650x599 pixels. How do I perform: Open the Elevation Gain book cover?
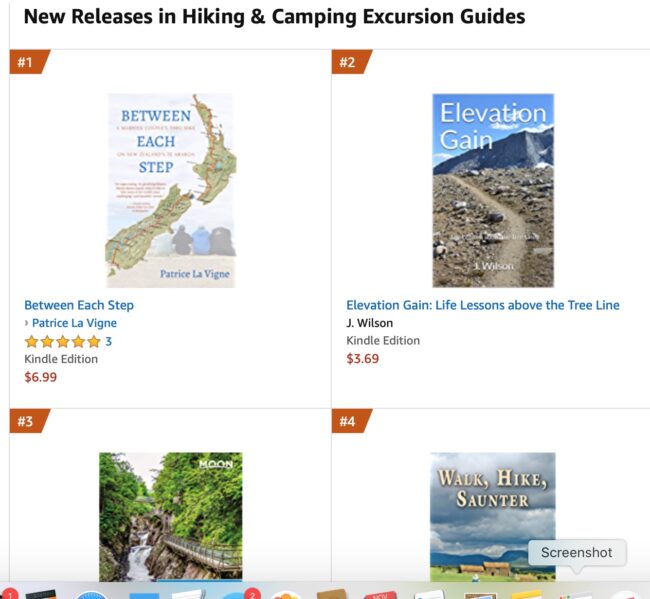pyautogui.click(x=492, y=190)
